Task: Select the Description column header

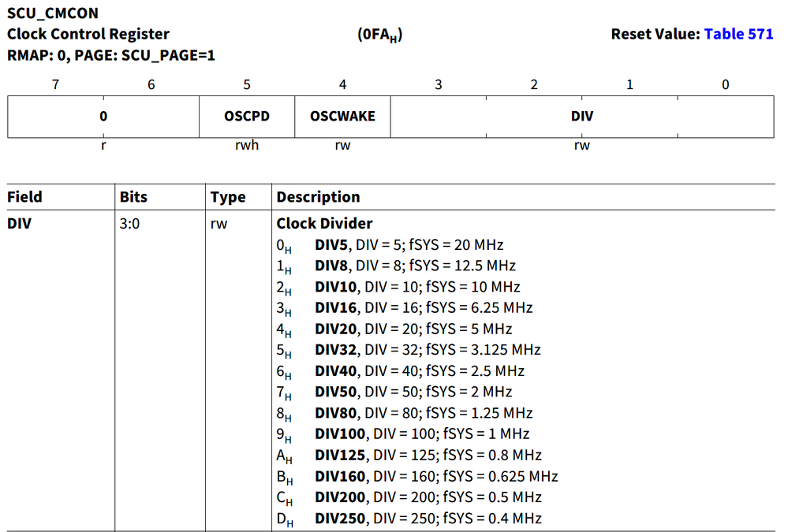Action: coord(317,196)
